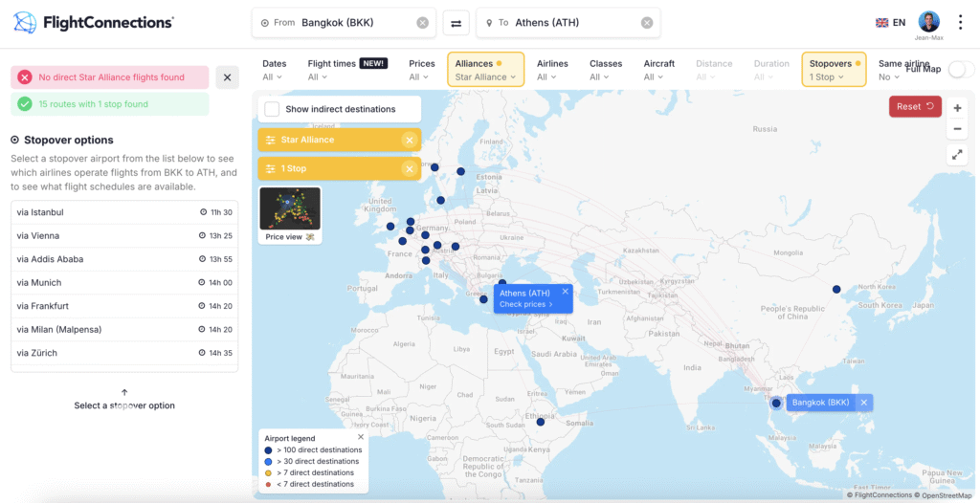Choose the via Frankfurt stopover option
The height and width of the screenshot is (503, 980).
(124, 306)
